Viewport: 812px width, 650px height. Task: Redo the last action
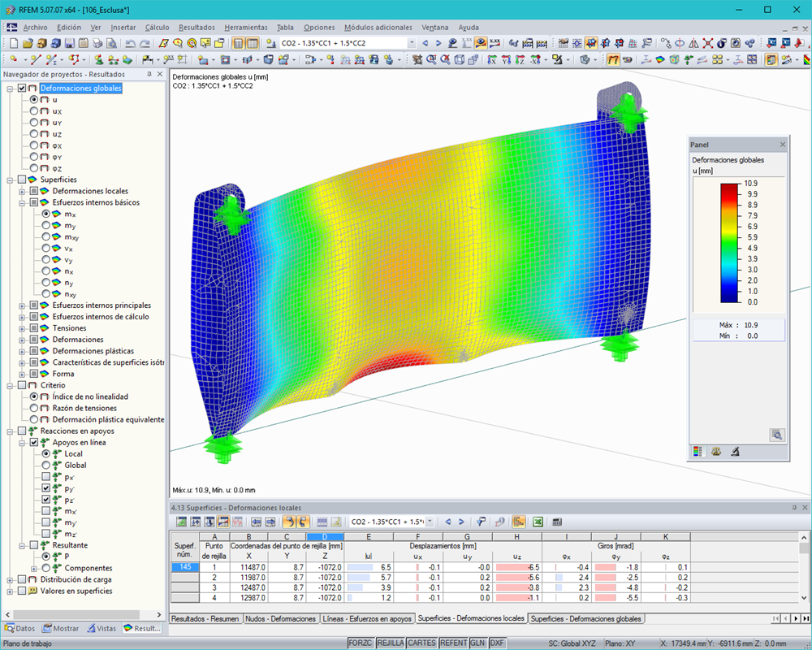[145, 43]
